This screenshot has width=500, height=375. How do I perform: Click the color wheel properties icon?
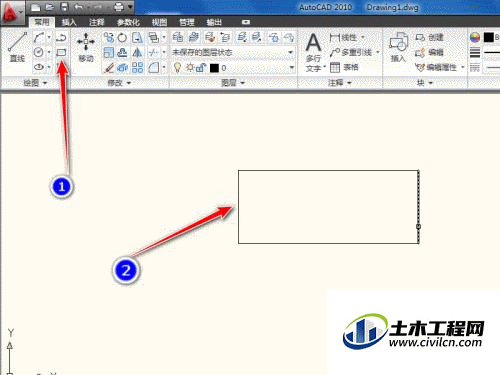click(475, 37)
